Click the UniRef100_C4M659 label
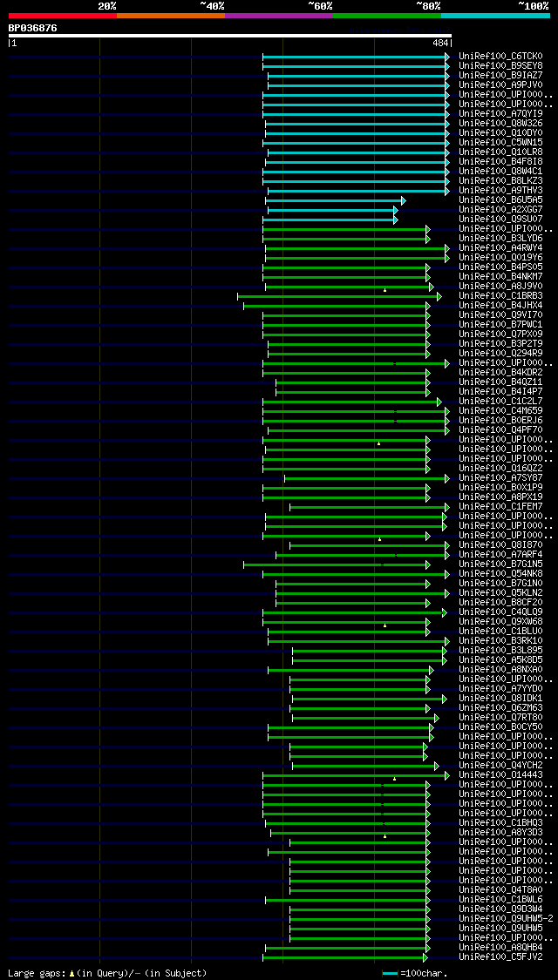 500,411
